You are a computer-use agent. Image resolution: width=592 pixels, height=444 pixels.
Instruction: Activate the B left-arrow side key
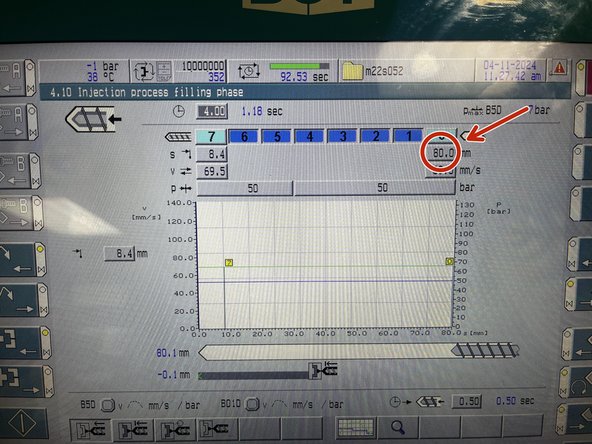pos(20,171)
